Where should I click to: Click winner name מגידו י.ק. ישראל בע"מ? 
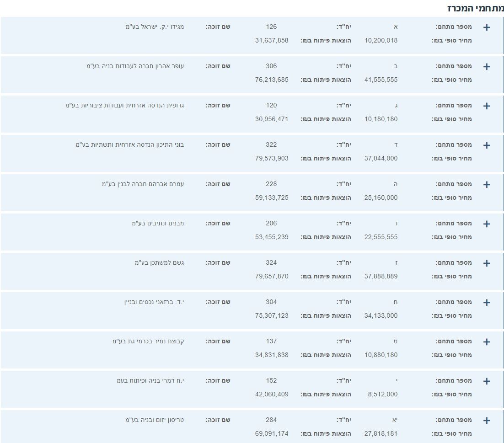tap(155, 27)
